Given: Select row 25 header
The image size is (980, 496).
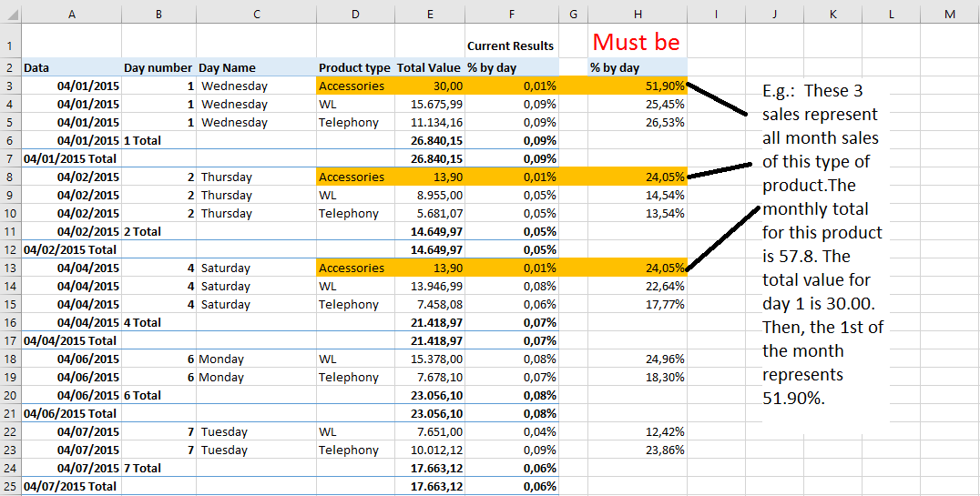Looking at the screenshot, I should tap(11, 486).
